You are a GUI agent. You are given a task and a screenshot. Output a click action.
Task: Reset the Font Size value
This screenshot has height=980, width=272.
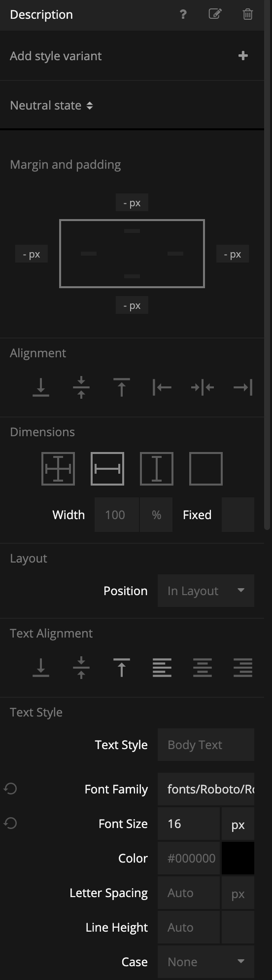10,824
